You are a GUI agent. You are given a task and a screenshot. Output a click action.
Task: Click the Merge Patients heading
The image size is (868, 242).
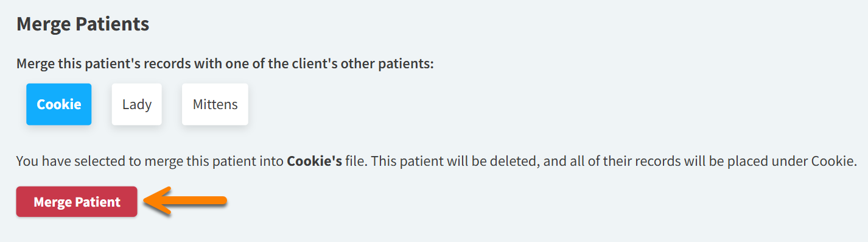[83, 24]
